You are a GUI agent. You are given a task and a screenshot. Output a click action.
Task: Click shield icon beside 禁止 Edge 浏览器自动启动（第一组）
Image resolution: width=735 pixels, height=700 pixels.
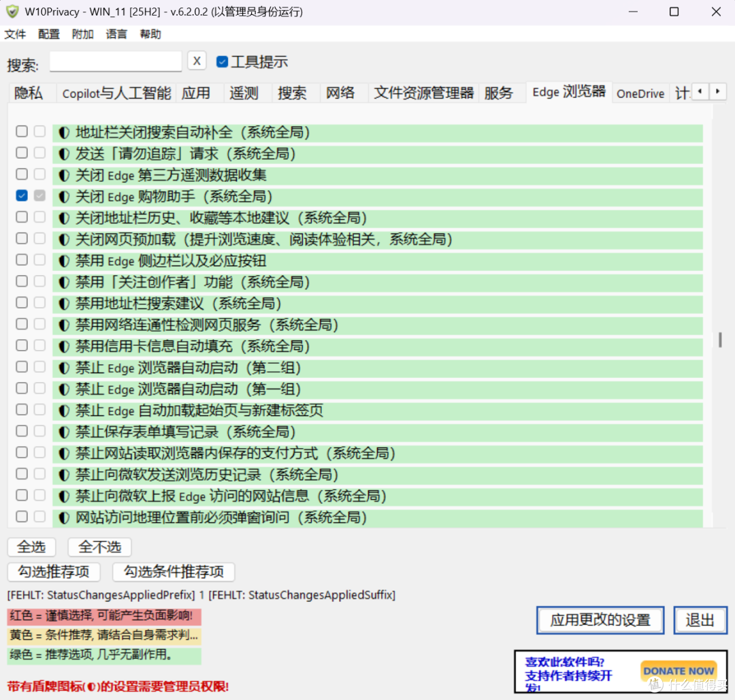[64, 389]
